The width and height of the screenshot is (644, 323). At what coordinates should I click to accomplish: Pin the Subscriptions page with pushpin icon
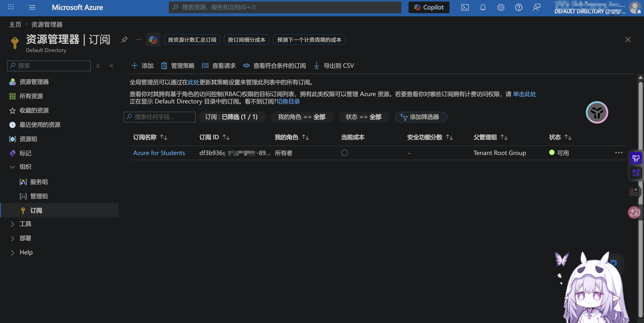pyautogui.click(x=124, y=40)
